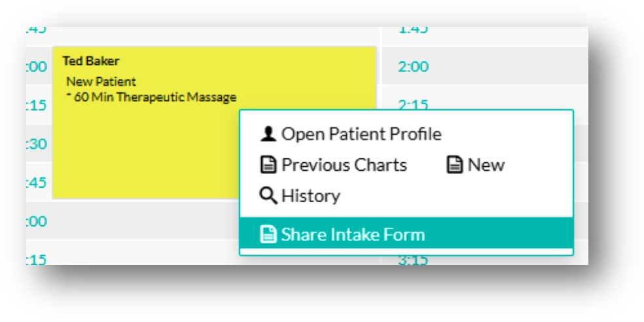Select Share Intake Form option
Screen dimensions: 644x322
(352, 235)
